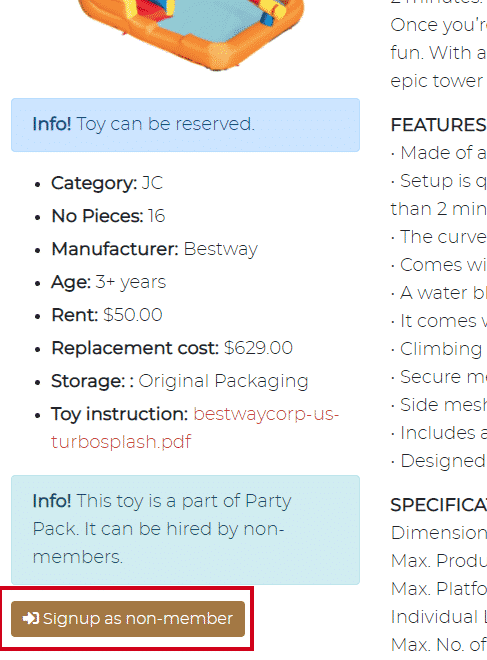Screen dimensions: 487x660
Task: Click the 'Toy can be reserved' info alert
Action: [186, 125]
